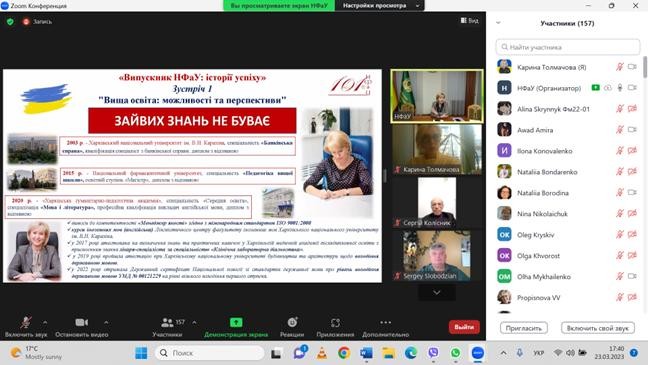Open the Apps icon in the toolbar
This screenshot has width=648, height=365.
click(x=335, y=322)
